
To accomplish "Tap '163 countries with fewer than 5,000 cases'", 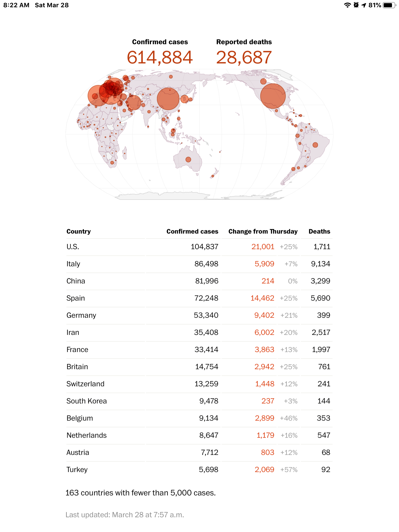I will tap(141, 493).
